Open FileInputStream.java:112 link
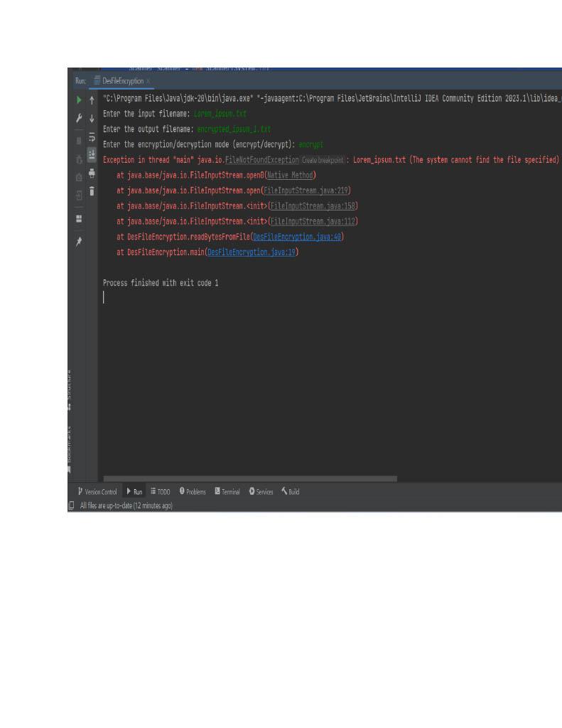The height and width of the screenshot is (728, 562). (313, 221)
